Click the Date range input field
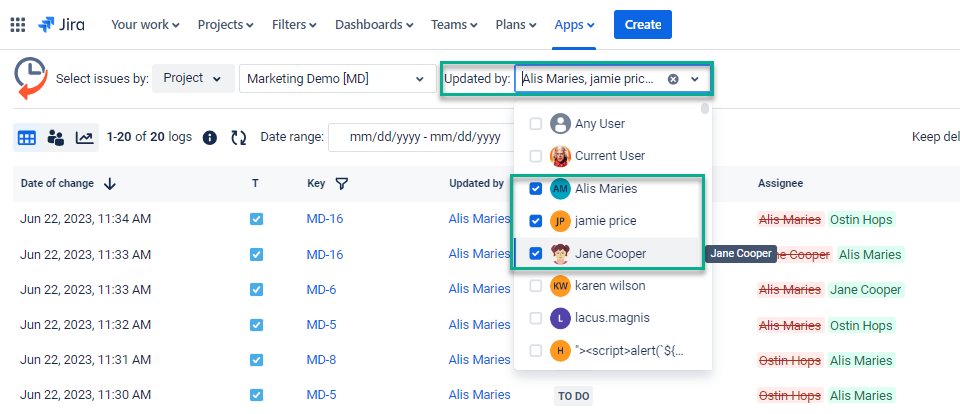Image resolution: width=960 pixels, height=414 pixels. point(420,137)
